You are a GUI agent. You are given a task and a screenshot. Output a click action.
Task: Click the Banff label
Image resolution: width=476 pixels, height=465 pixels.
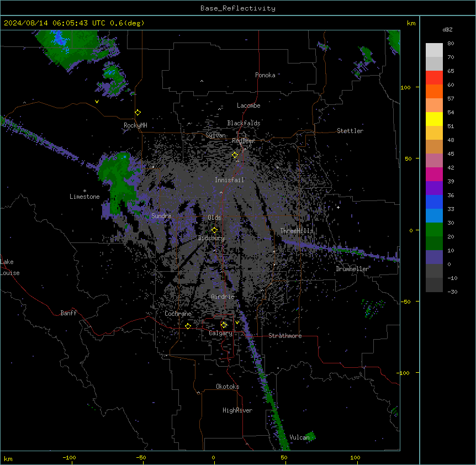click(x=68, y=313)
